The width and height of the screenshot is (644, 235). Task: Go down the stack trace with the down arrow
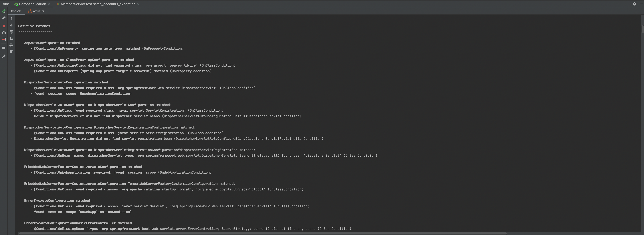pos(11,25)
